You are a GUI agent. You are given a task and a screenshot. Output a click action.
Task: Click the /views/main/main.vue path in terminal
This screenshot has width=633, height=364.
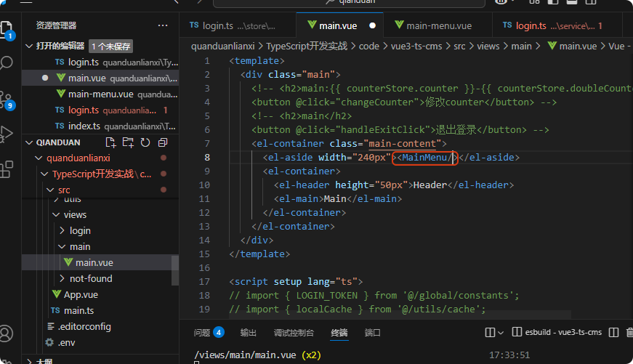pyautogui.click(x=245, y=355)
